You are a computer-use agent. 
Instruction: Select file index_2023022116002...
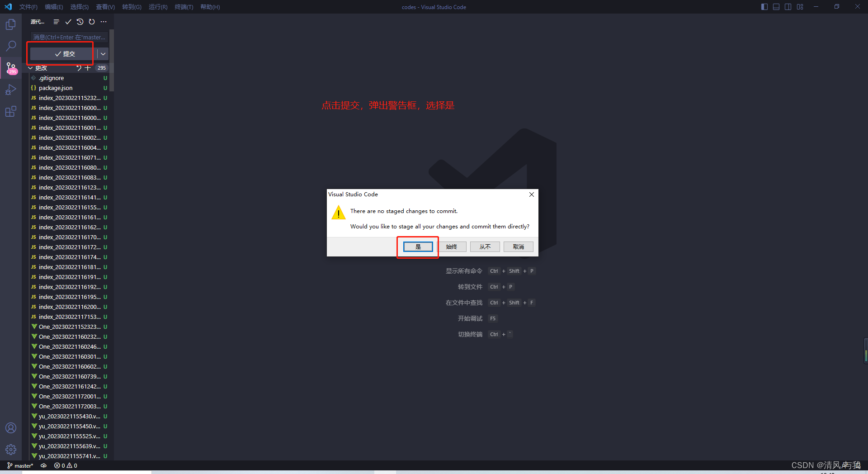point(68,137)
